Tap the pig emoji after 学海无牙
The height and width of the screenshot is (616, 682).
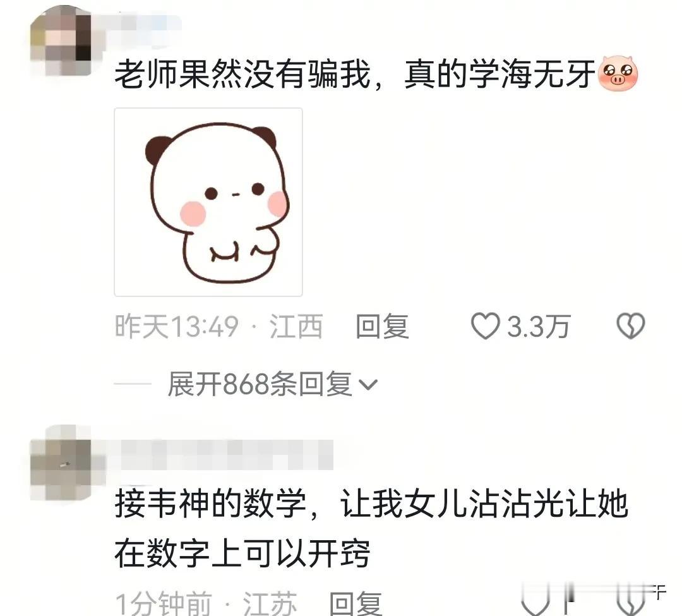point(618,73)
